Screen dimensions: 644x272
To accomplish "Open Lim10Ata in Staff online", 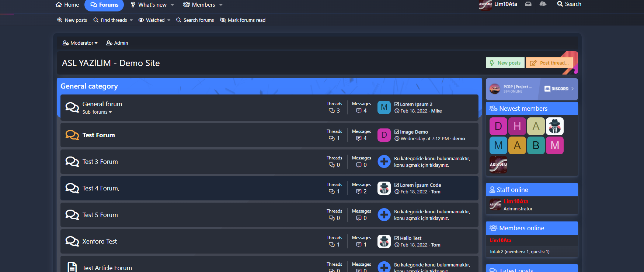I will tap(516, 202).
